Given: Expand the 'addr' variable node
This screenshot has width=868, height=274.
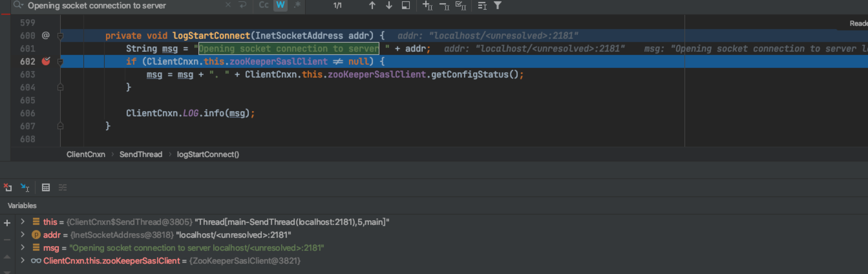Looking at the screenshot, I should click(x=23, y=235).
